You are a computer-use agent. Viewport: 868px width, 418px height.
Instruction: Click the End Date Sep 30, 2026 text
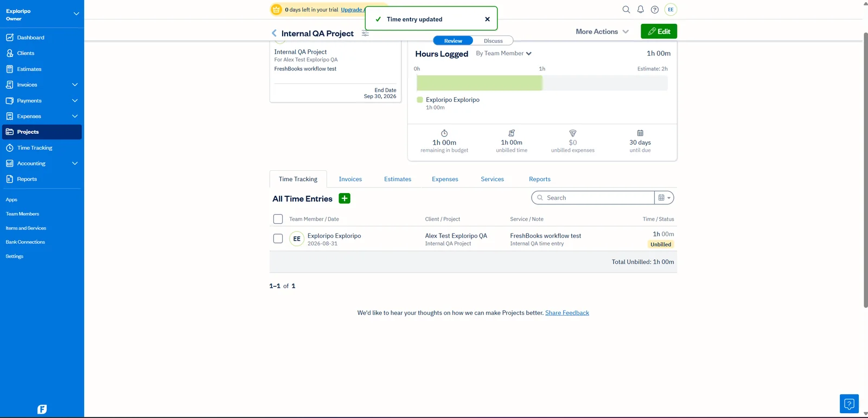pos(380,93)
